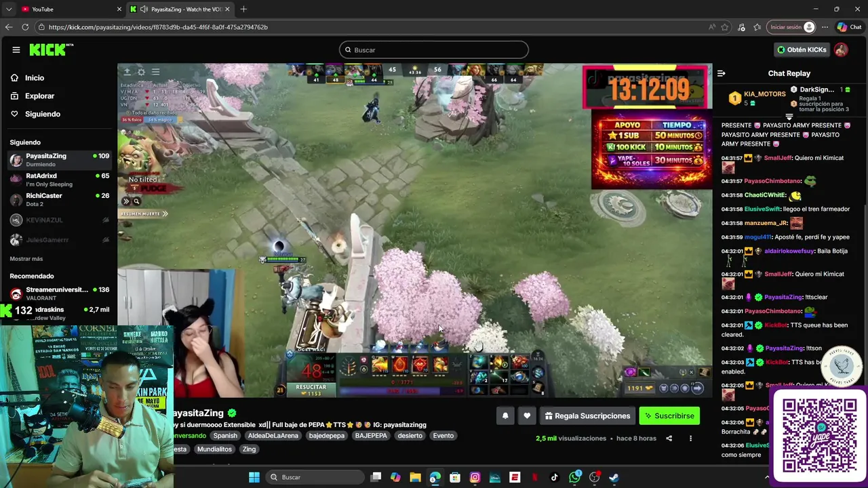
Task: Focus the Kick Buscar search box
Action: click(434, 49)
